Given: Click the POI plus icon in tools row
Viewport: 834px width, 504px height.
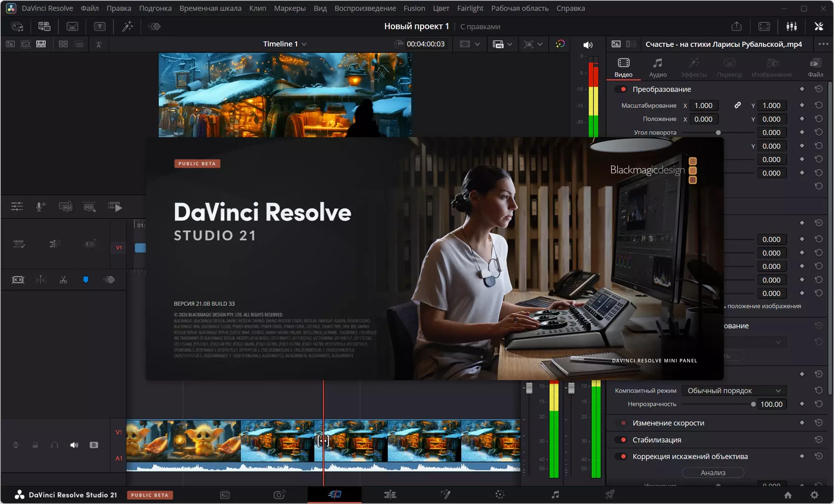Looking at the screenshot, I should point(89,207).
